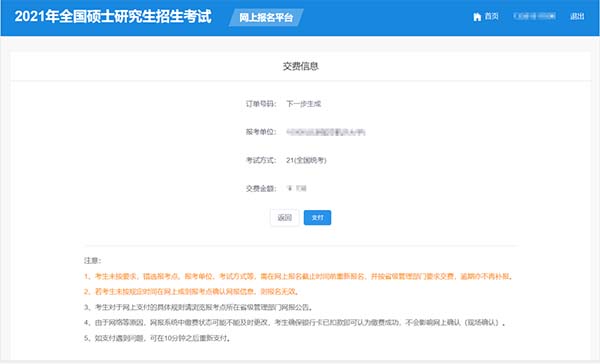Click notice five about 10分钟 retry

157,338
